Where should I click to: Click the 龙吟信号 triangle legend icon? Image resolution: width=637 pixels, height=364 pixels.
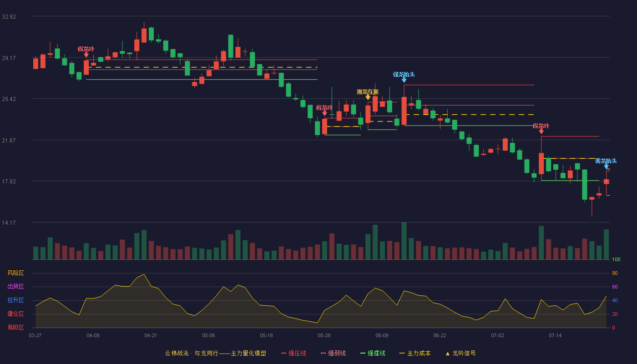coord(447,354)
